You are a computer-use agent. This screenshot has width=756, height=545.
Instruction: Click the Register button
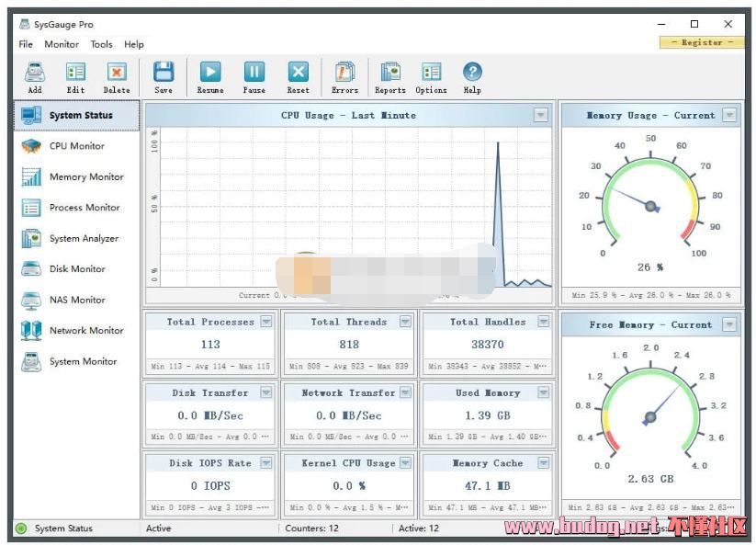pos(702,42)
